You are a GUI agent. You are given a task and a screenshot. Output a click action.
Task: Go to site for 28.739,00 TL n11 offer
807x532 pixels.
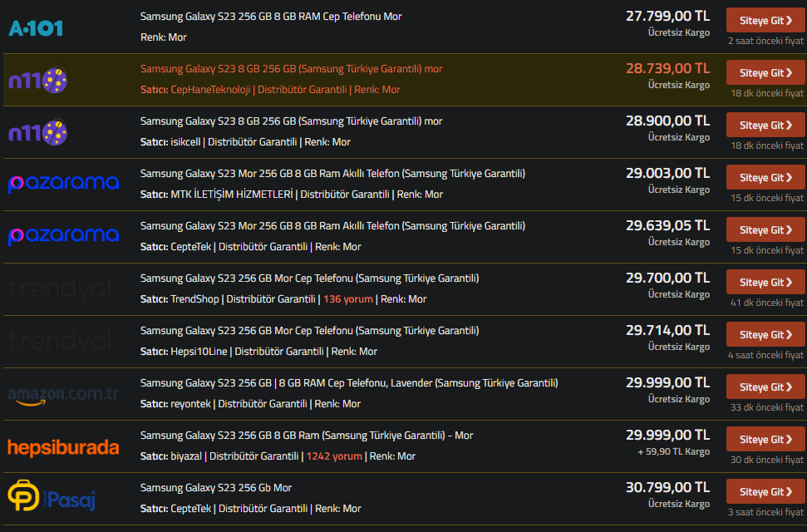[765, 73]
